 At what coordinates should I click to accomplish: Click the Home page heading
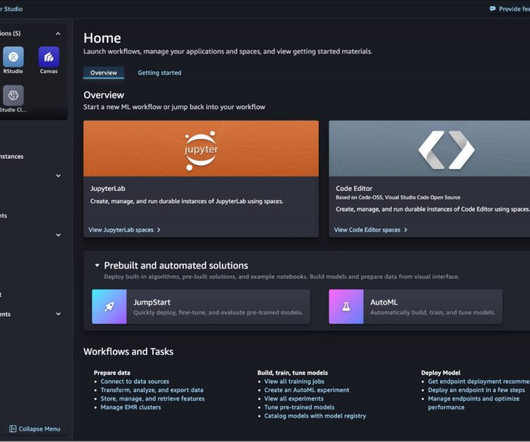(102, 38)
